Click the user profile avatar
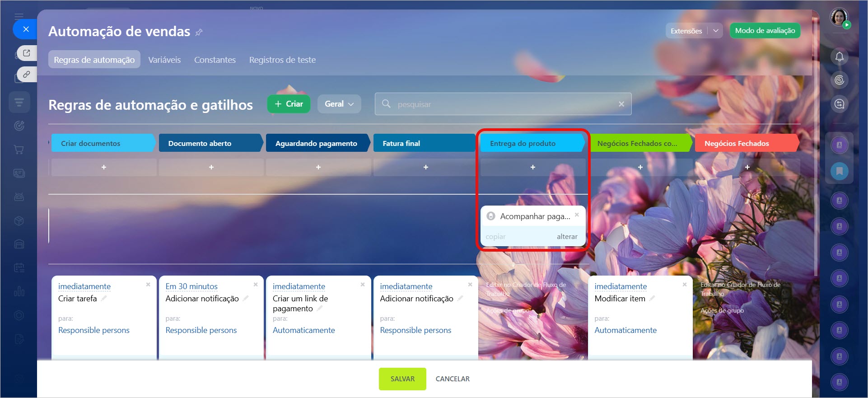This screenshot has height=398, width=868. [839, 18]
